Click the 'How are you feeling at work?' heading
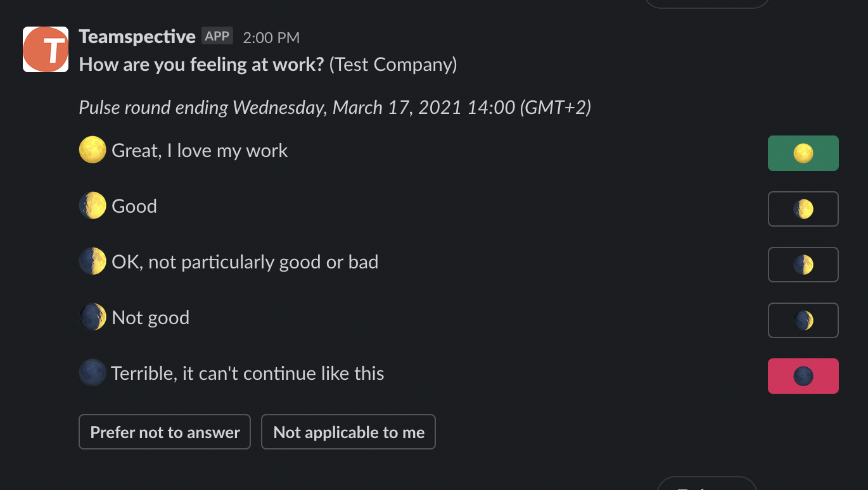868x490 pixels. [x=201, y=65]
